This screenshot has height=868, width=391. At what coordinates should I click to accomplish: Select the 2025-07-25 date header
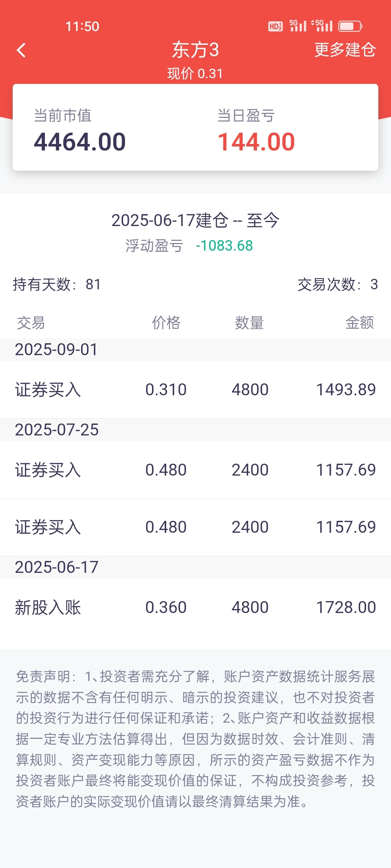[x=56, y=430]
